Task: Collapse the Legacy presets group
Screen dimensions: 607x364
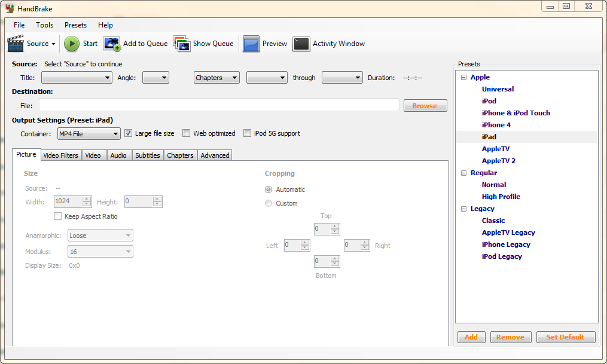Action: 463,209
